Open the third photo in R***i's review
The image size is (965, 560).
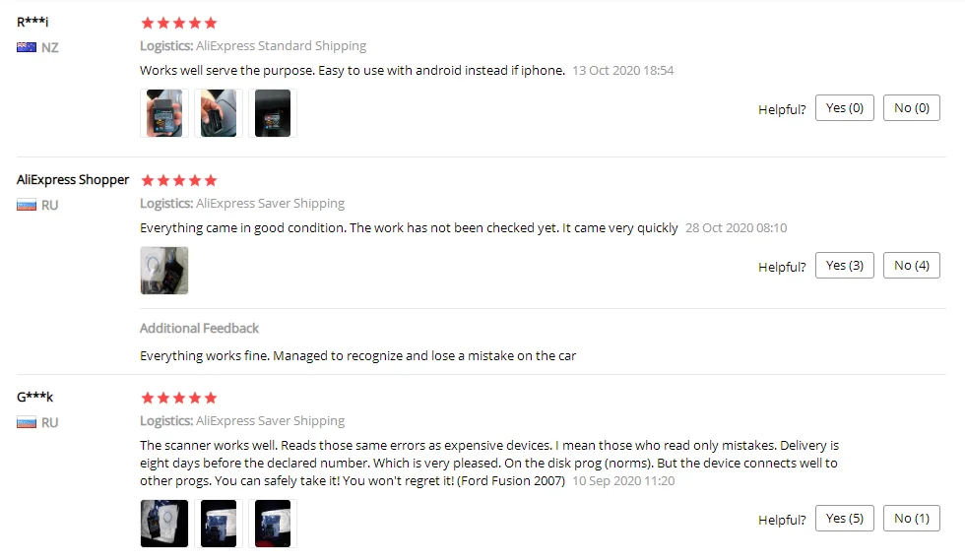273,113
